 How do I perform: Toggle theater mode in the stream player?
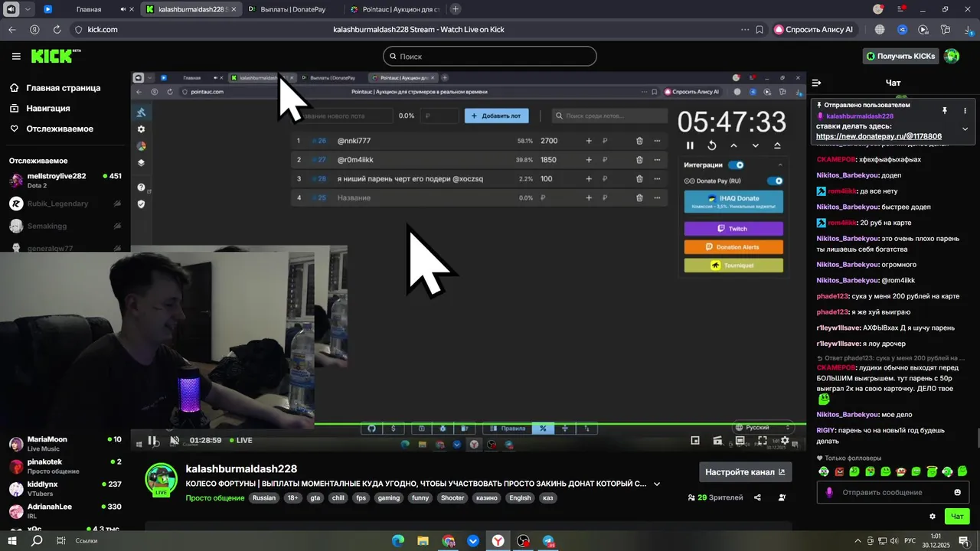click(740, 440)
